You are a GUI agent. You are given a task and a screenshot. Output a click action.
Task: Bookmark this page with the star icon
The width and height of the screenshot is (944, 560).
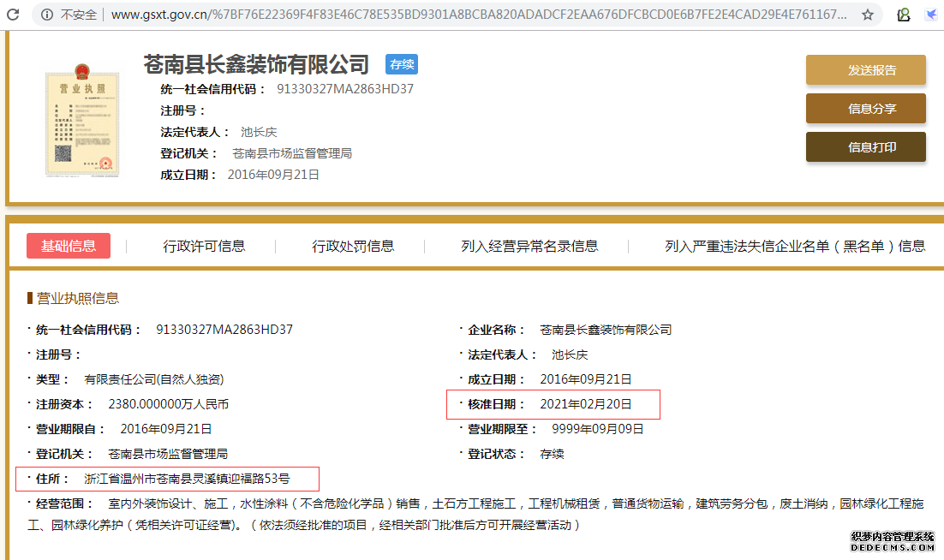868,15
